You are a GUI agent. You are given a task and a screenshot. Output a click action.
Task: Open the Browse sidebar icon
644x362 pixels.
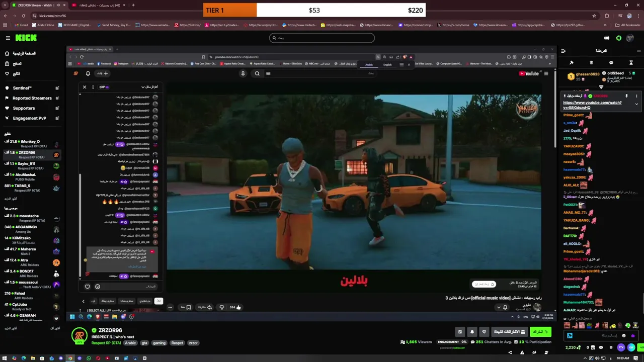point(7,63)
